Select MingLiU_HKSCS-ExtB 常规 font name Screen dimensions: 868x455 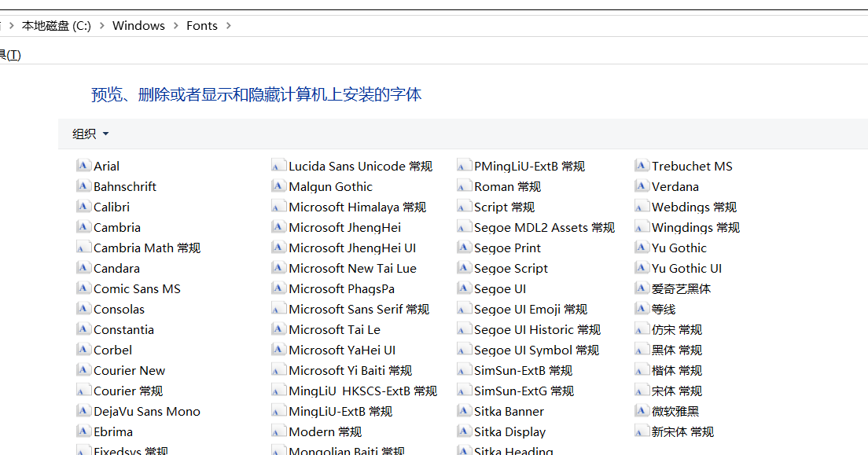[362, 391]
